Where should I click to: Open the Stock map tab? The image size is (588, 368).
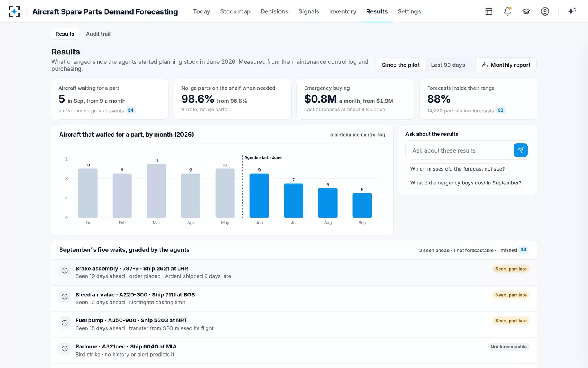pos(236,11)
